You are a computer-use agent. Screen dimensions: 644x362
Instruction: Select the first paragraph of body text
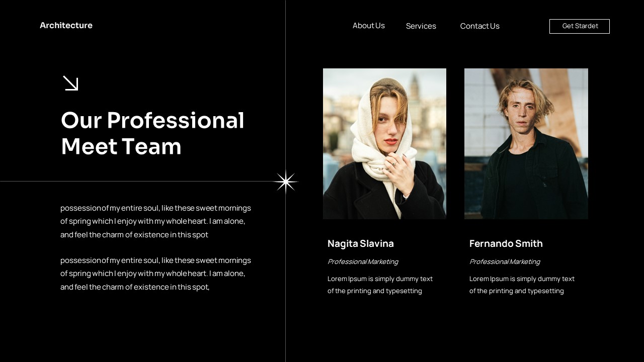pyautogui.click(x=155, y=221)
